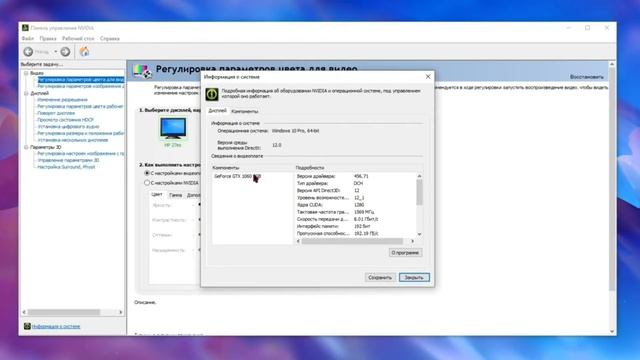Click the icon beside Информация о системе link
The image size is (640, 360).
point(27,326)
